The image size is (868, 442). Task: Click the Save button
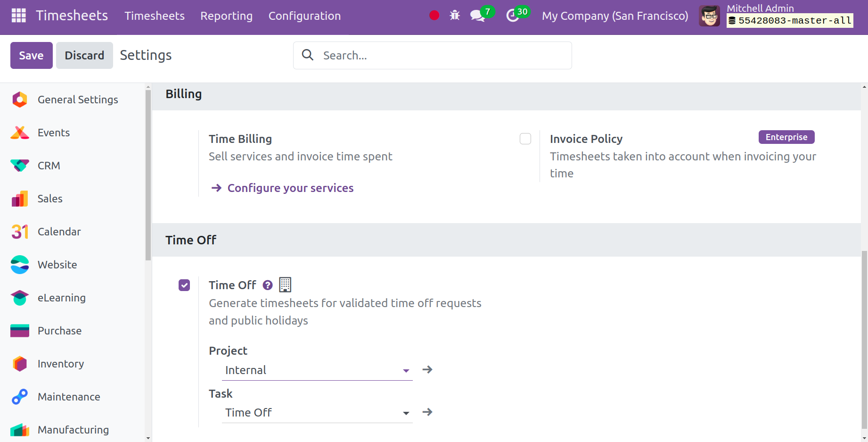coord(32,55)
